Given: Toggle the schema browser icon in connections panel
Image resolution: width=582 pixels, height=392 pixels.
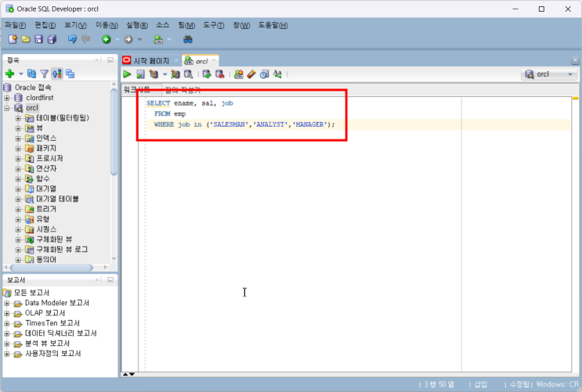Looking at the screenshot, I should (x=57, y=74).
